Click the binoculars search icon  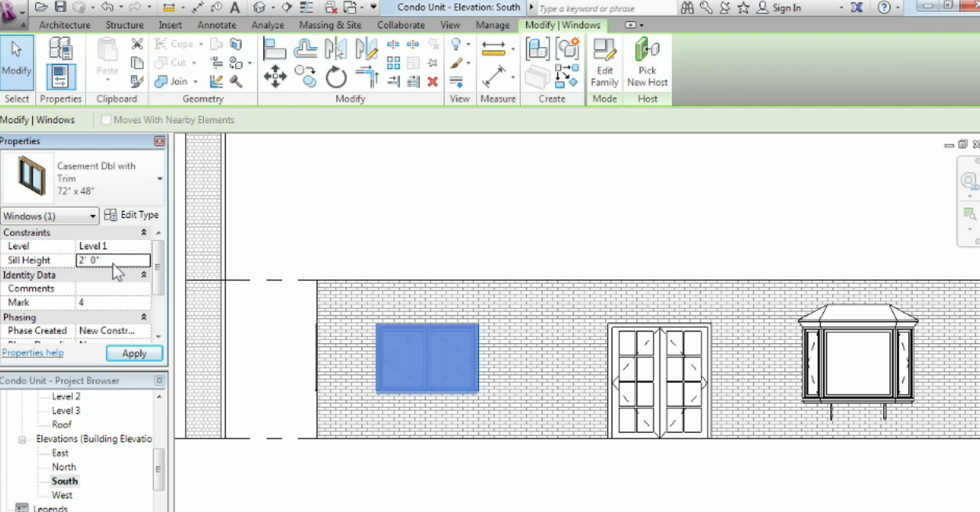click(x=687, y=7)
